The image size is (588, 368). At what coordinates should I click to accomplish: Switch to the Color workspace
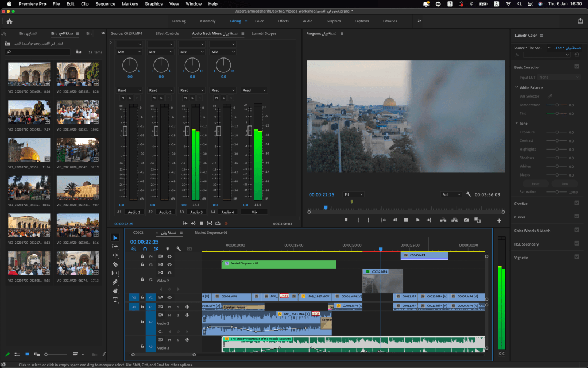260,21
